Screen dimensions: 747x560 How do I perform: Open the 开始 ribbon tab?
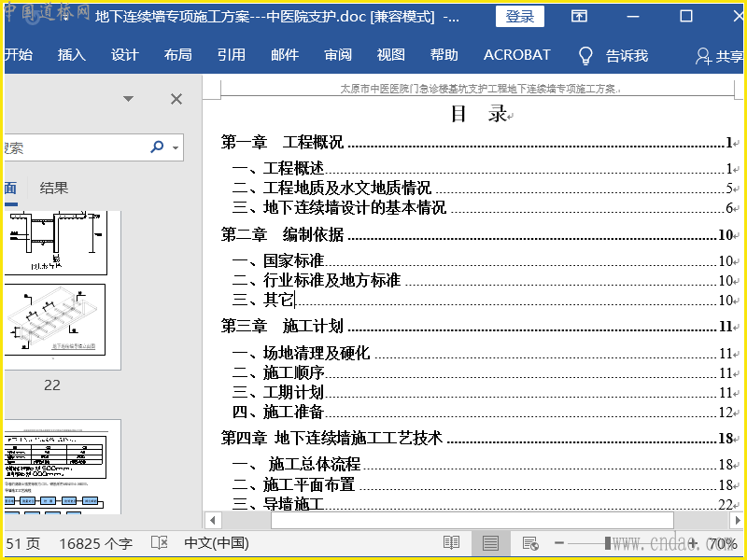point(18,55)
